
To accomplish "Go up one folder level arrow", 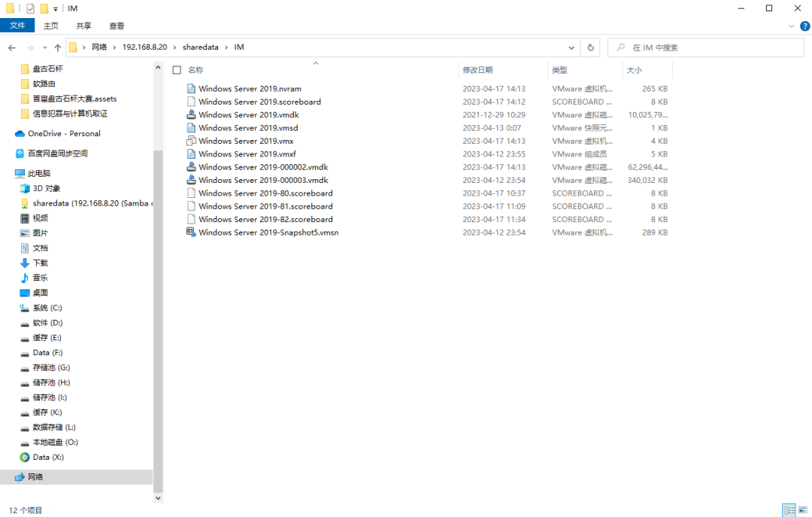I will [57, 47].
